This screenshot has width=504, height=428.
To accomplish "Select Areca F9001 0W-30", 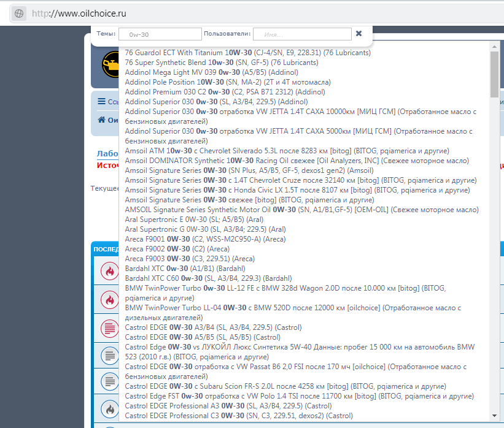I will point(205,239).
